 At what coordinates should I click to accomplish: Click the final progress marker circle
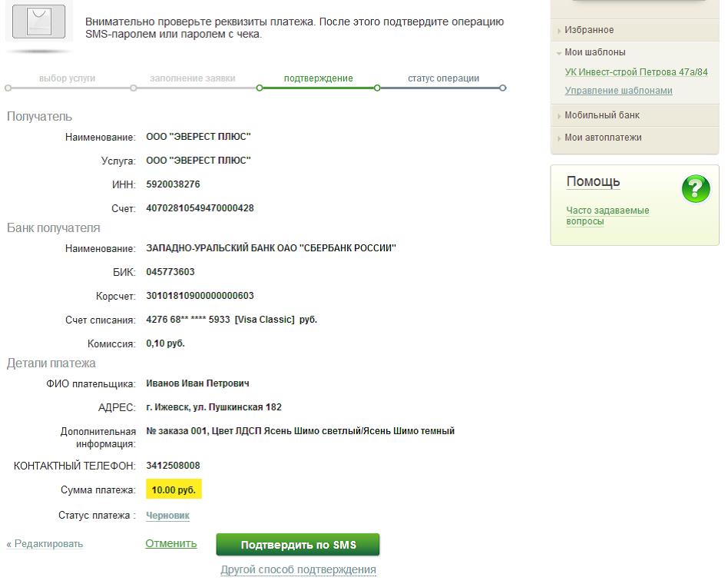[x=502, y=88]
